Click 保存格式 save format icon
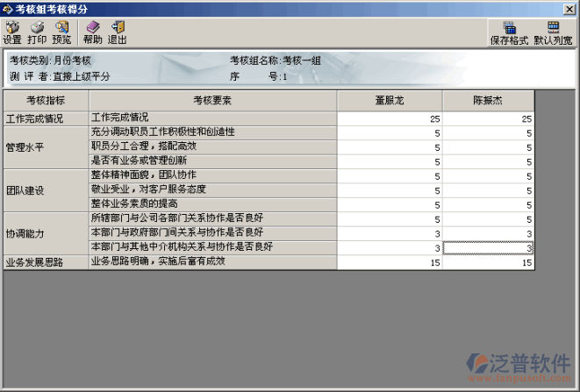Image resolution: width=580 pixels, height=392 pixels. 509,33
